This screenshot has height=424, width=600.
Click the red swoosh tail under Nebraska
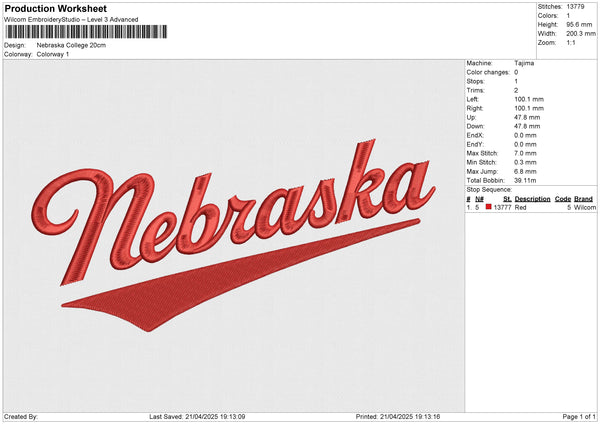tap(240, 276)
